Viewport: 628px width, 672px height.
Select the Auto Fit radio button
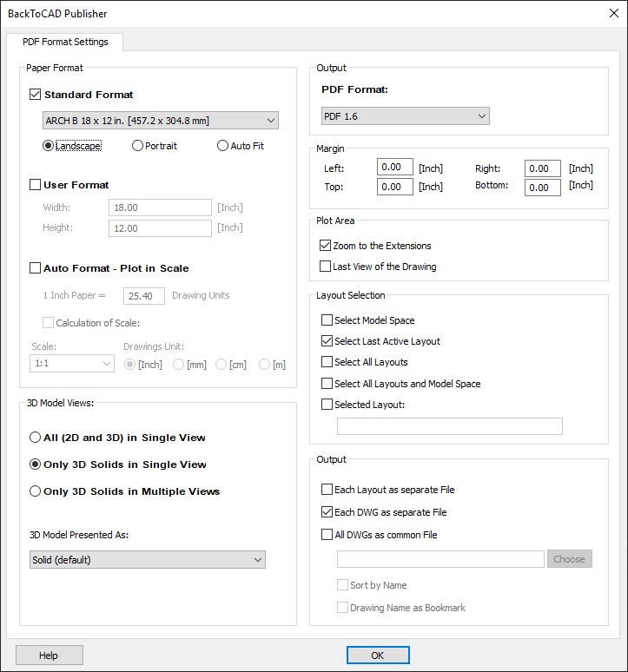[x=222, y=146]
